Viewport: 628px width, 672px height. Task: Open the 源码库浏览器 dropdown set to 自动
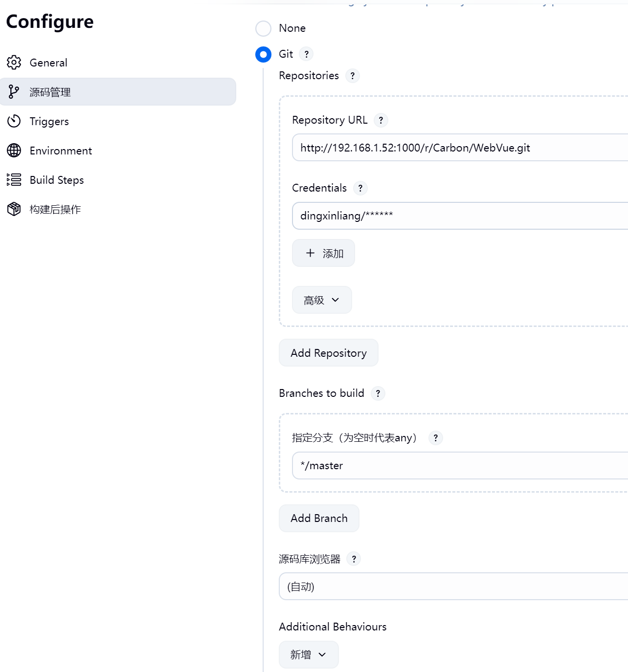click(x=453, y=586)
